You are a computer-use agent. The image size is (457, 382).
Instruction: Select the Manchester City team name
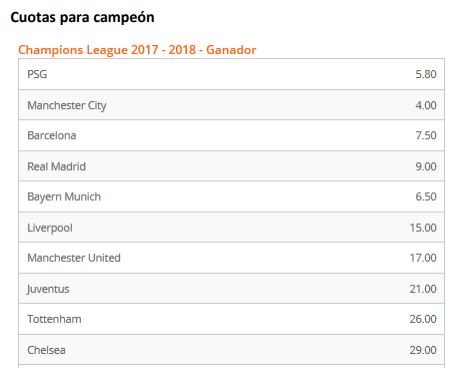pyautogui.click(x=67, y=105)
